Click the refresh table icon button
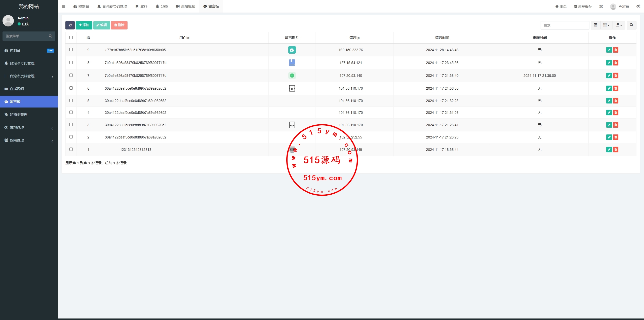Screen dimensions: 644x320 (x=70, y=25)
